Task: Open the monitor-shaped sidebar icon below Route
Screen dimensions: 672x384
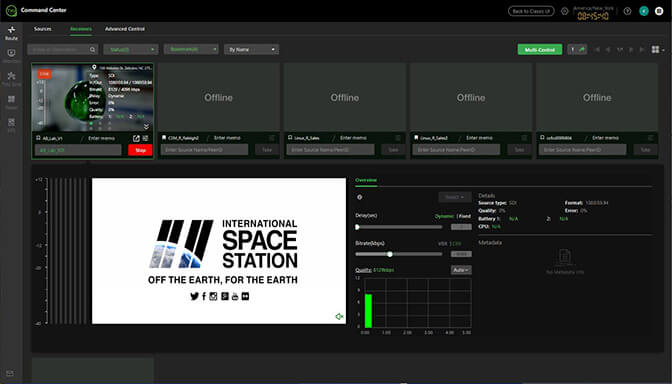Action: click(x=12, y=53)
